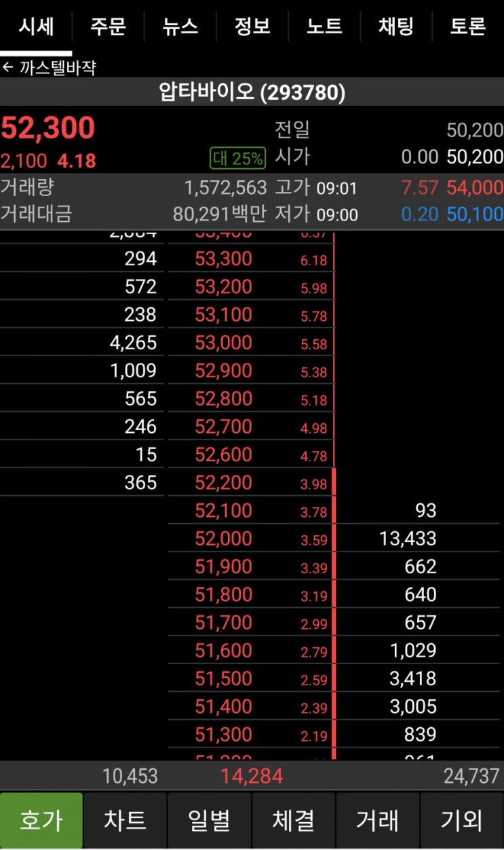Viewport: 504px width, 850px height.
Task: Tap the current price 52,300
Action: (47, 128)
